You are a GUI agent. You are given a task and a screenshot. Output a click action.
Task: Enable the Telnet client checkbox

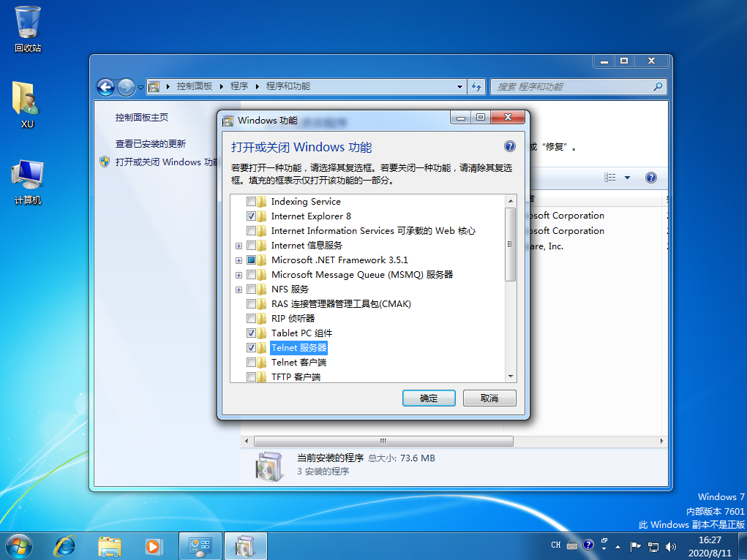point(252,363)
